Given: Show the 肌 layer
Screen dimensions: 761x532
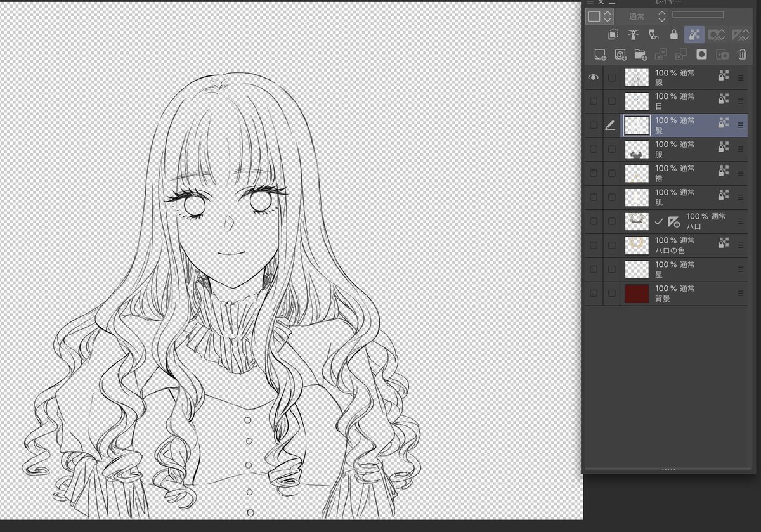Looking at the screenshot, I should coord(593,197).
